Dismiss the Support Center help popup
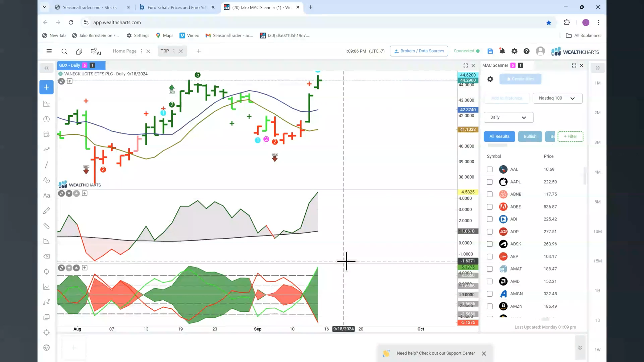 point(484,354)
